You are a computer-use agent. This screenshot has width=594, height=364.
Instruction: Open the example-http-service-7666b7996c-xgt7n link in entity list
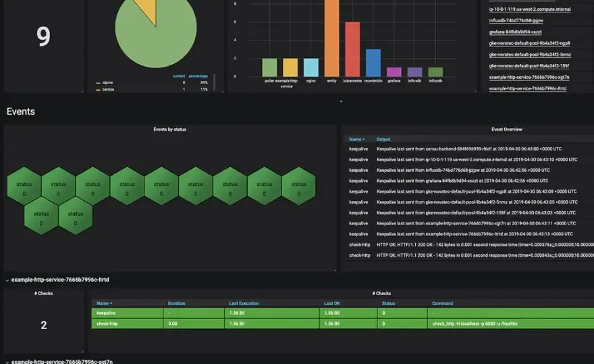(529, 78)
